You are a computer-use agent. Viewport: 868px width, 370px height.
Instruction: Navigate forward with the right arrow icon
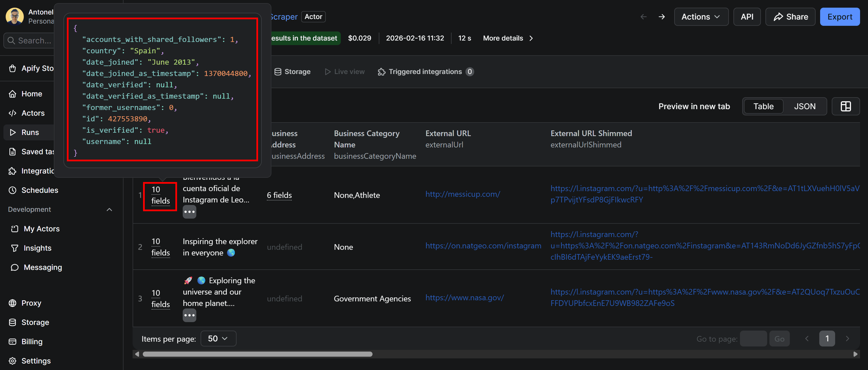(661, 17)
